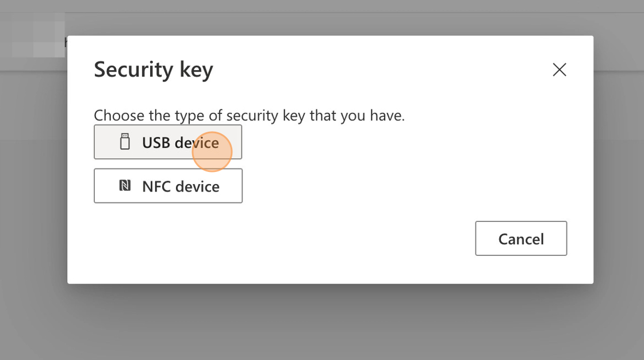Click the word "Cancel" in the dialog footer
The height and width of the screenshot is (360, 644).
(521, 239)
